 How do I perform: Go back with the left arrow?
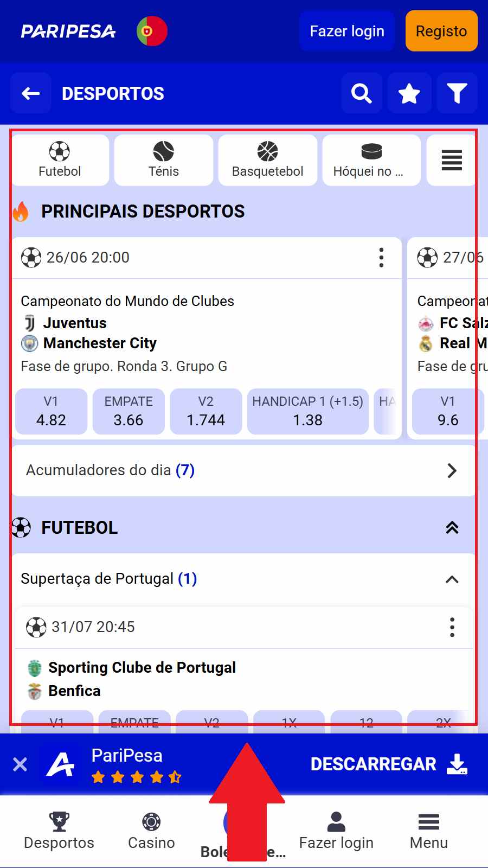click(x=31, y=93)
